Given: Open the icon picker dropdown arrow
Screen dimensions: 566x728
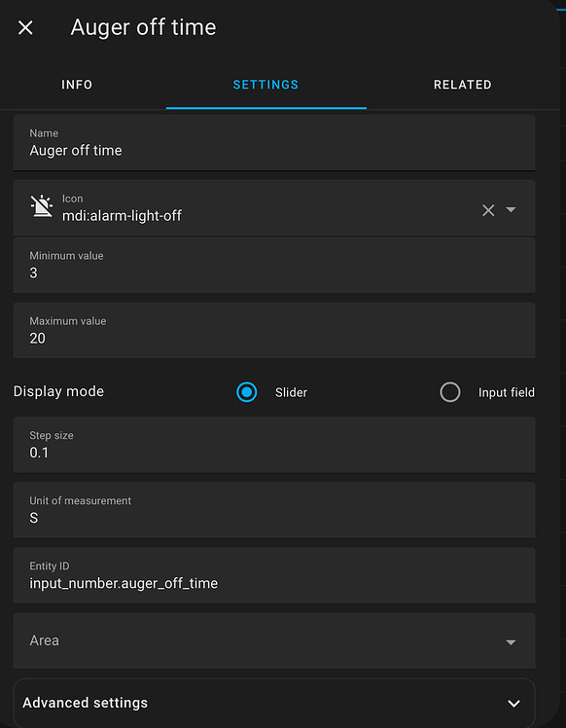Looking at the screenshot, I should [511, 210].
